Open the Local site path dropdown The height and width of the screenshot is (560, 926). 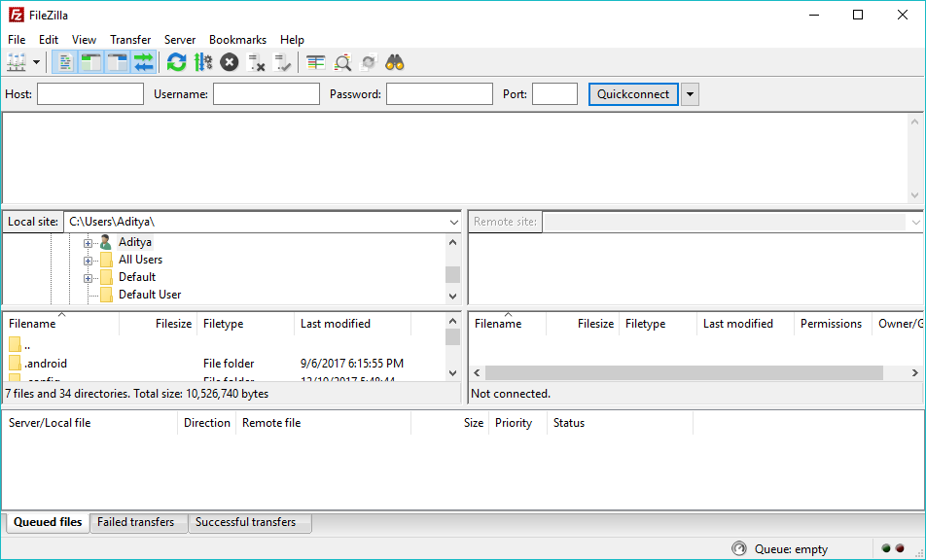click(453, 222)
